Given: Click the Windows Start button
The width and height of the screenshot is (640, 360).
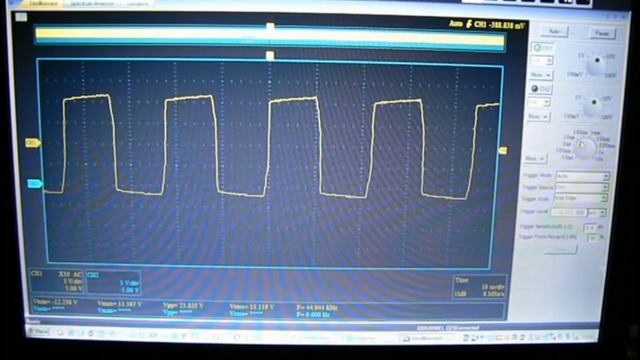Looking at the screenshot, I should point(38,331).
